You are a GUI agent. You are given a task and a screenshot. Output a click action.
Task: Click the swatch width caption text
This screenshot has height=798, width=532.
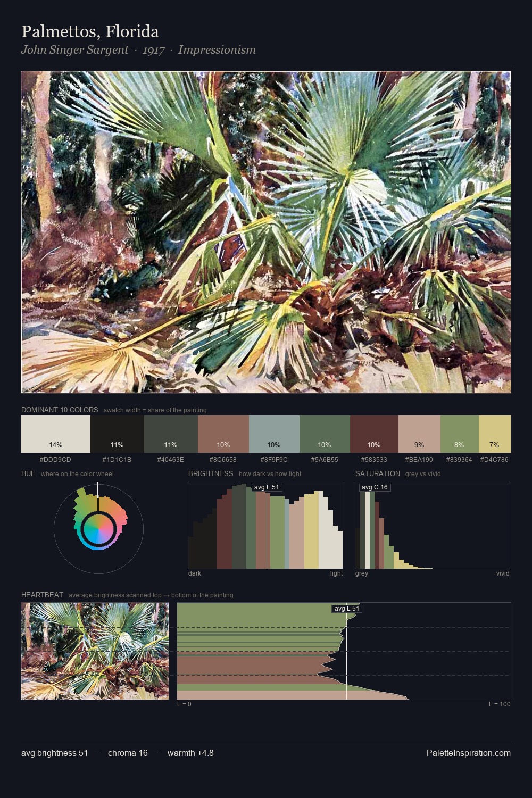coord(155,410)
